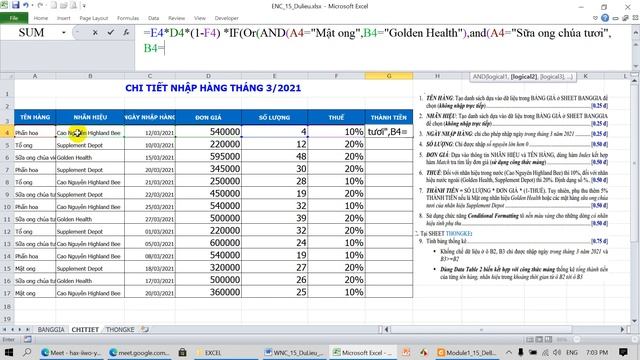
Task: Click the horizontal scrollbar right arrow
Action: (x=622, y=329)
